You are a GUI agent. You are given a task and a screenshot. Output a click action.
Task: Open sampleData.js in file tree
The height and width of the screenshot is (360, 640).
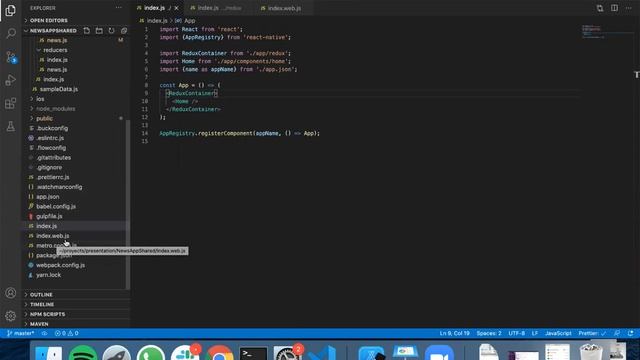tap(59, 89)
